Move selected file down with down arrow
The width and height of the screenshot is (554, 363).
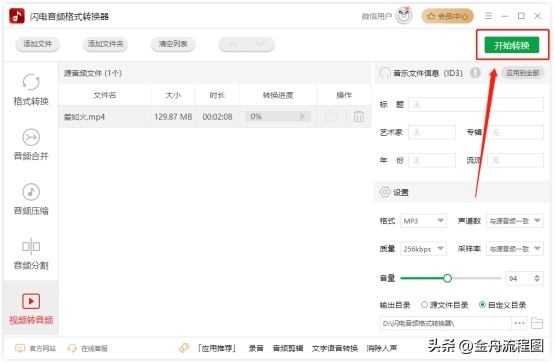[260, 44]
